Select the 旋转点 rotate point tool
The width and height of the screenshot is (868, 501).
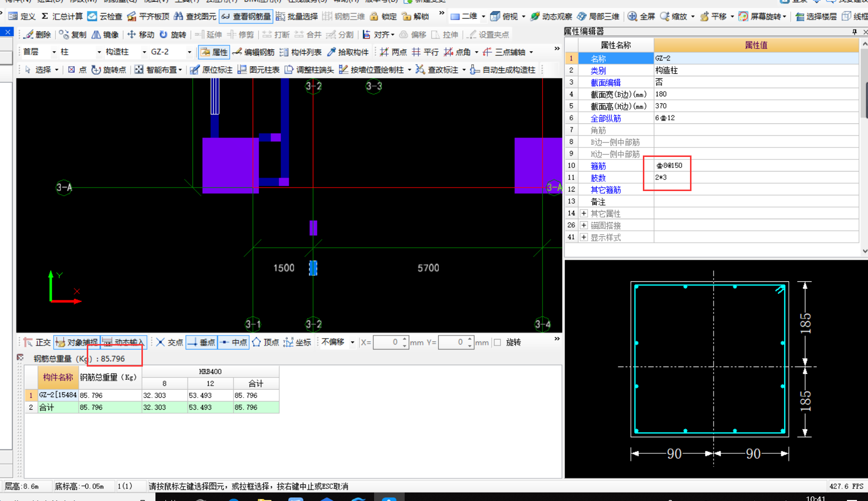point(109,70)
